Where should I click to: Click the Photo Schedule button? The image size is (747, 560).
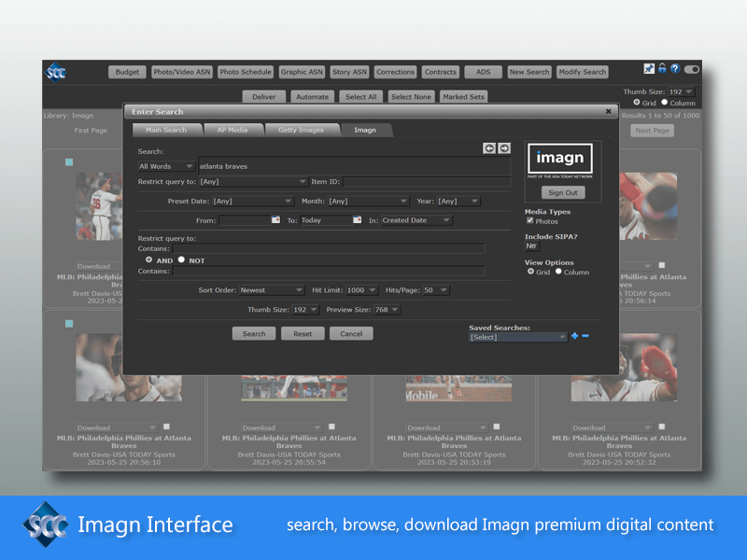point(246,72)
